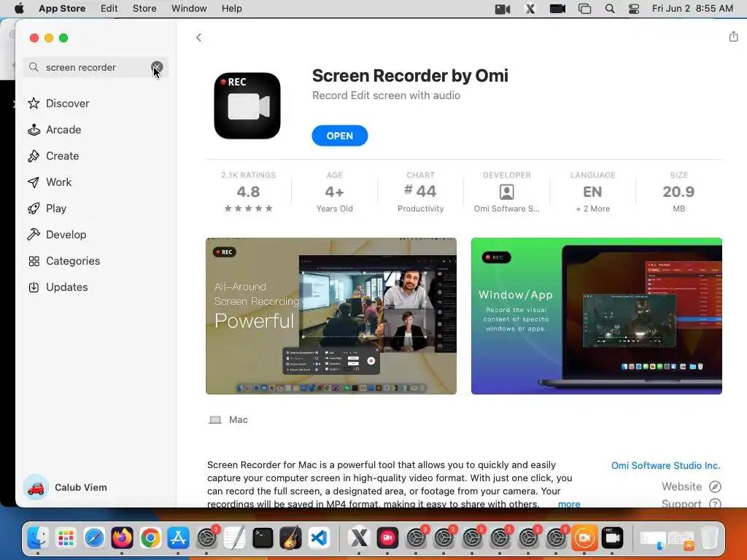747x560 pixels.
Task: Open Terminal from the Dock
Action: click(263, 538)
